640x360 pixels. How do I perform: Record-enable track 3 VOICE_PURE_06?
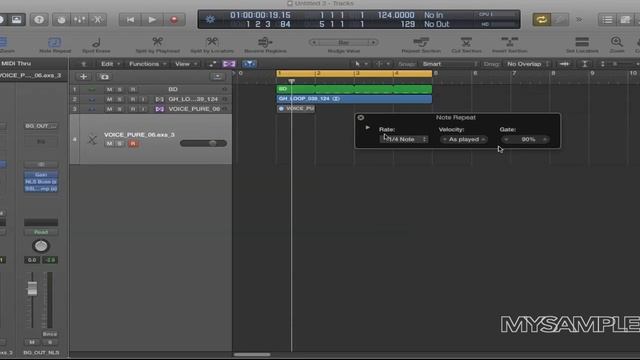click(x=133, y=109)
